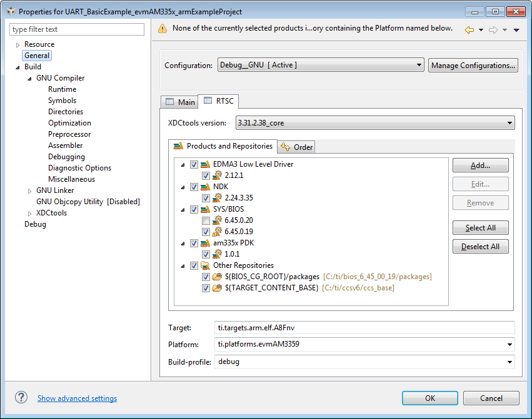
Task: Click the BIOS_CG_ROOT repository folder icon
Action: pos(217,277)
